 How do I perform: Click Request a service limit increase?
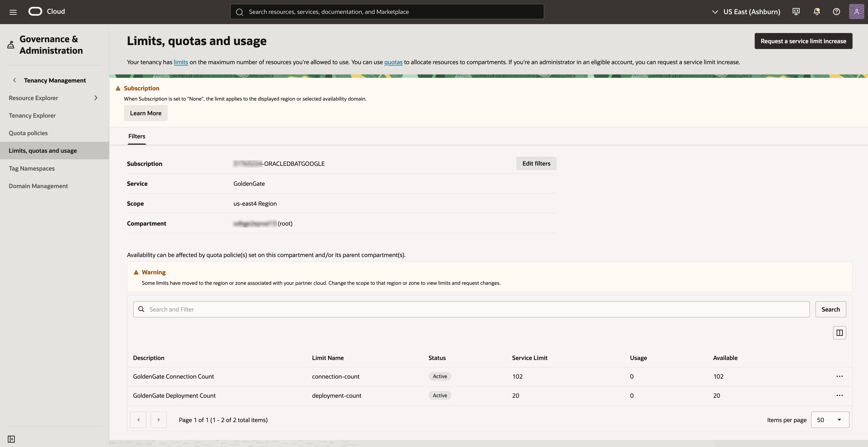803,41
